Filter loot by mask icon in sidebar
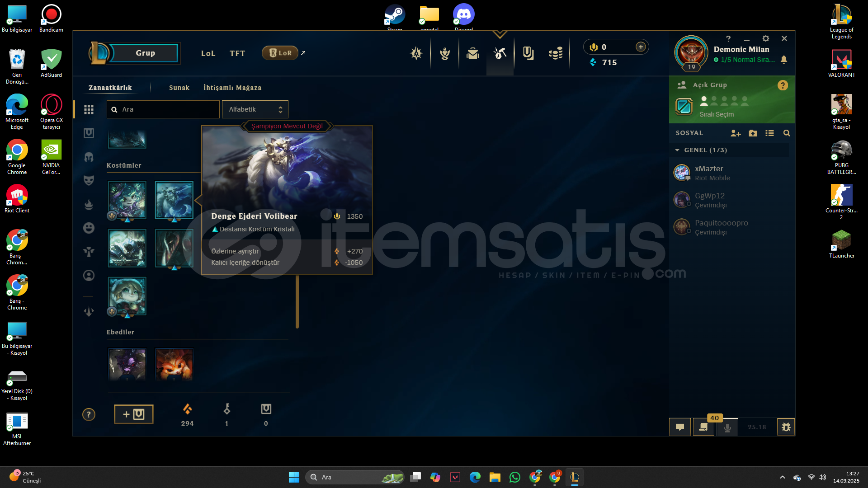 (89, 180)
